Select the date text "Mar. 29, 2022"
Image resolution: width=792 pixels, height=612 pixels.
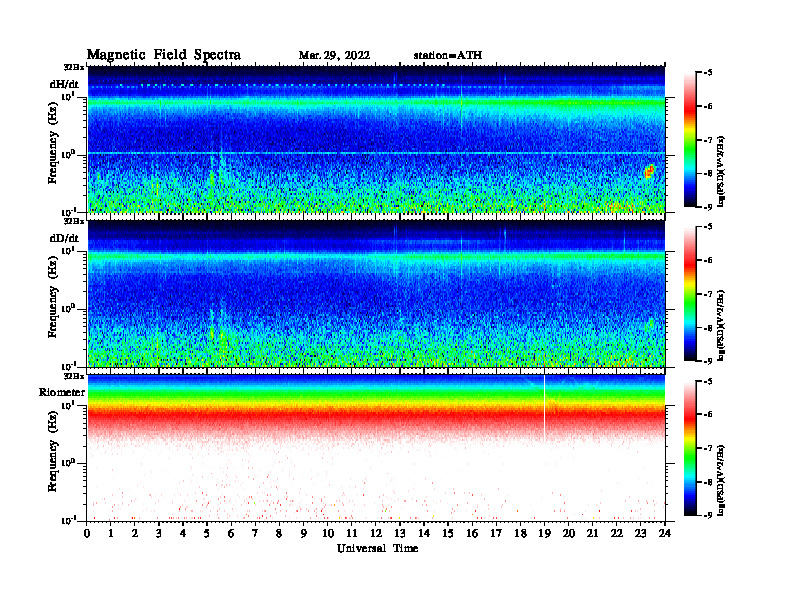(x=334, y=56)
